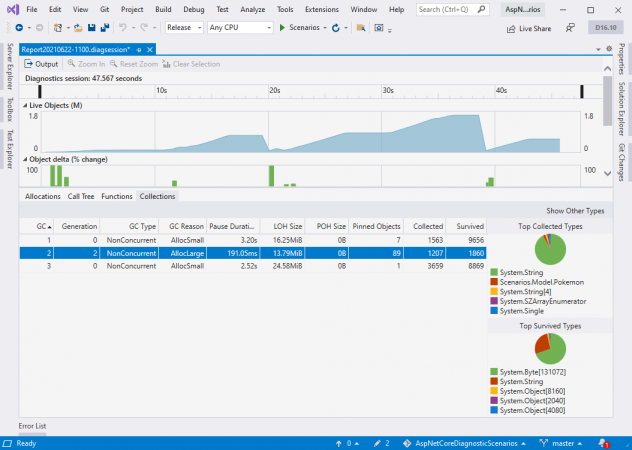Click the Navigate Backward arrow icon
Screen dimensions: 632x450
(19, 28)
